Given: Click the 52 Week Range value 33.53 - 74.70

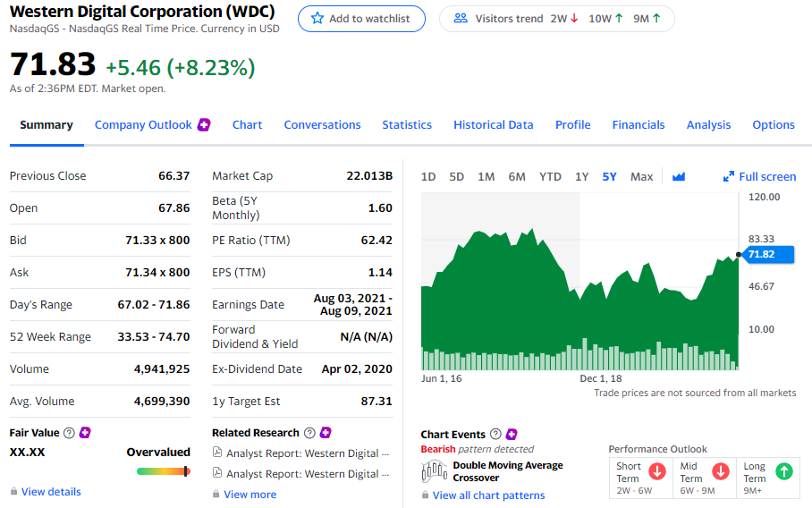Looking at the screenshot, I should (x=153, y=337).
